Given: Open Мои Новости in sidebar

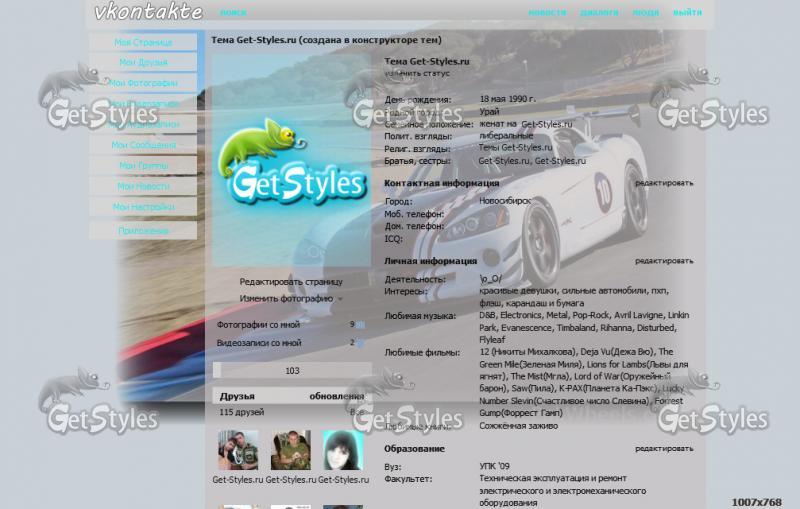Looking at the screenshot, I should pyautogui.click(x=143, y=186).
